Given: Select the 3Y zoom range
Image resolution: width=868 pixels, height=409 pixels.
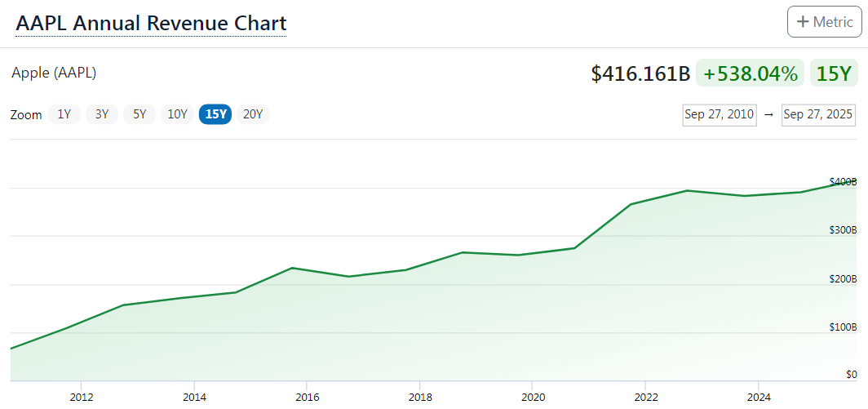Looking at the screenshot, I should [102, 114].
